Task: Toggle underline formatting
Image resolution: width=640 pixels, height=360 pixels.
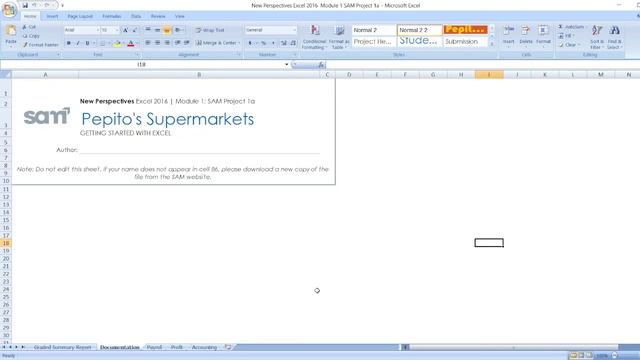Action: point(87,43)
